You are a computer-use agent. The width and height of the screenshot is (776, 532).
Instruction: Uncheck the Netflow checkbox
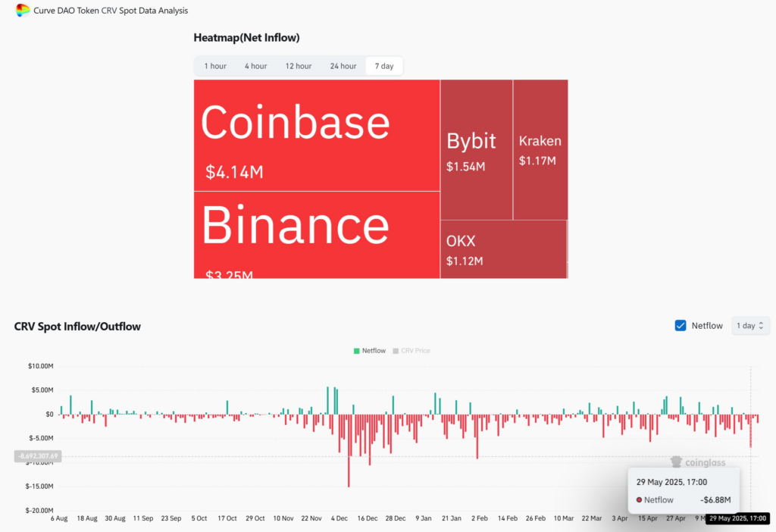pos(681,326)
